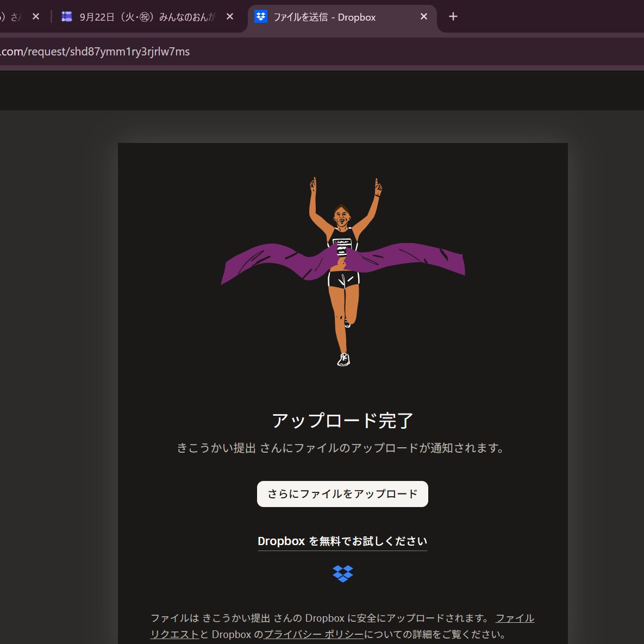
Task: Select the ファイルを送信 - Dropbox tab
Action: (324, 17)
